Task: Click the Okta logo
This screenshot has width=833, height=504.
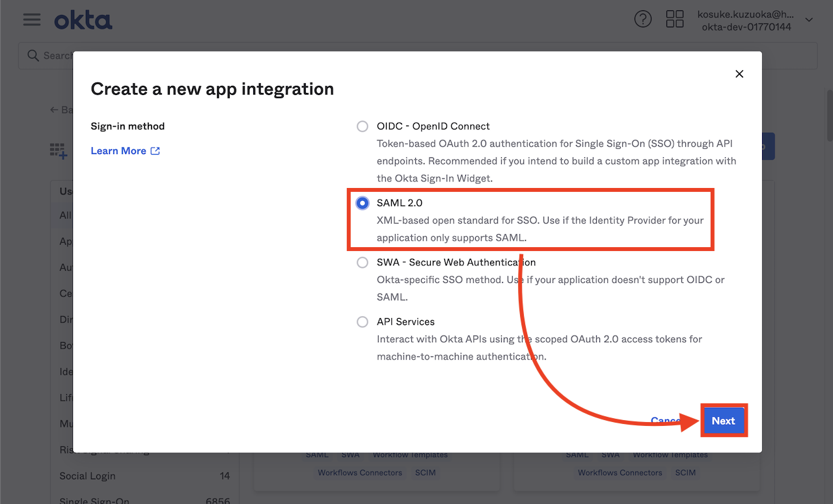Action: (x=83, y=20)
